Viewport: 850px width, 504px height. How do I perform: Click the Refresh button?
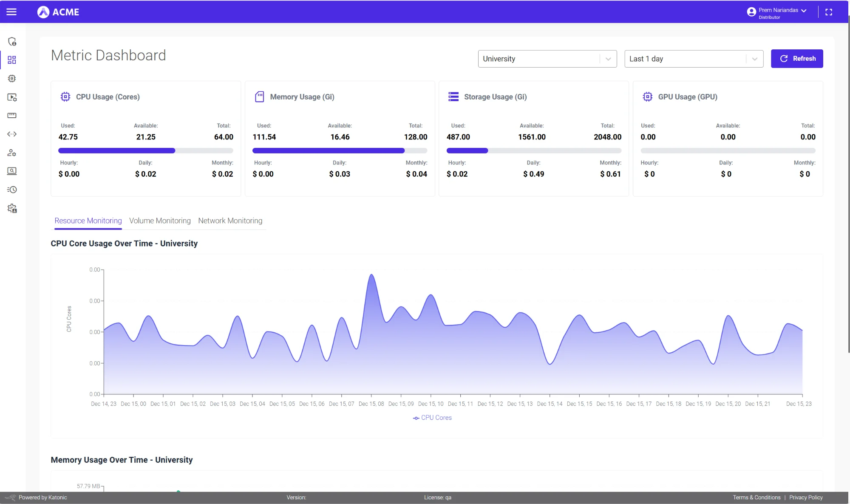point(797,59)
